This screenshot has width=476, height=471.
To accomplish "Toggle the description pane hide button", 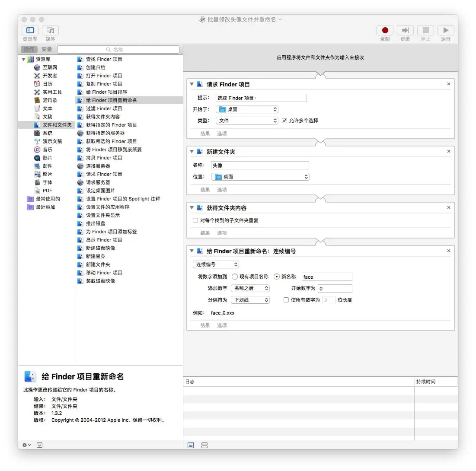I will [x=39, y=445].
